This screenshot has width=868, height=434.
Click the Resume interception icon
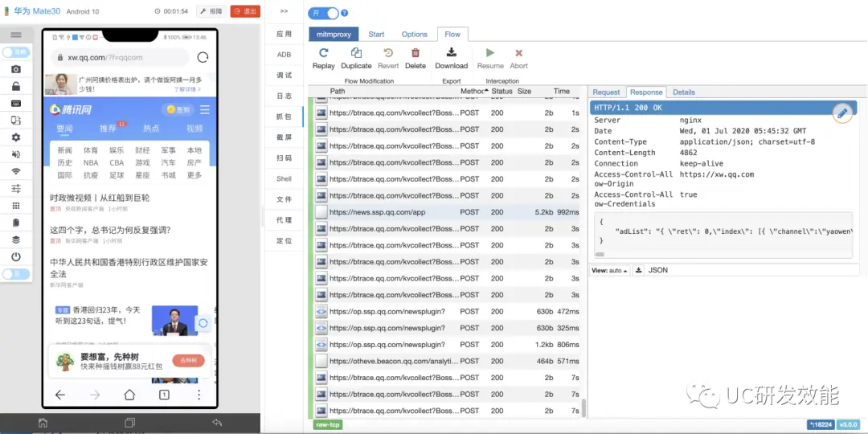490,53
